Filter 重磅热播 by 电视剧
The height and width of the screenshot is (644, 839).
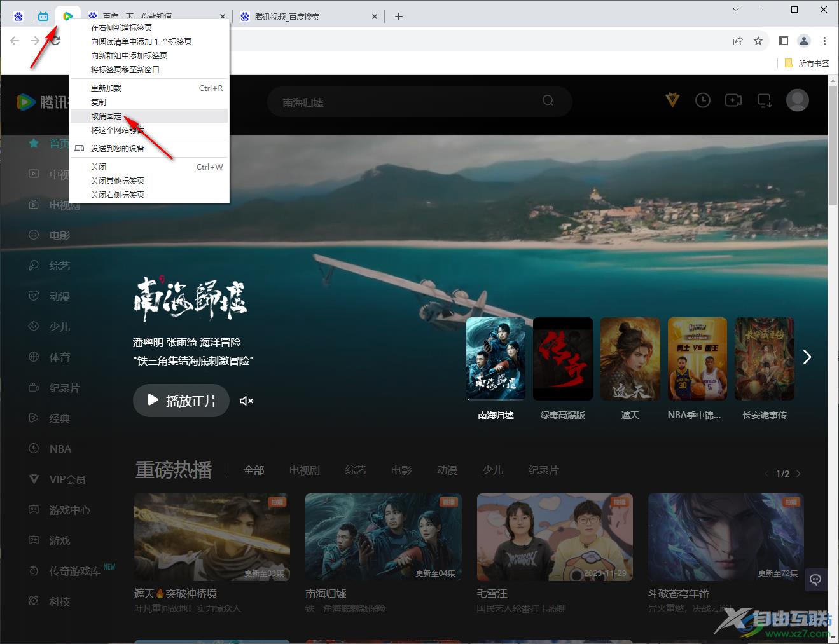[305, 470]
